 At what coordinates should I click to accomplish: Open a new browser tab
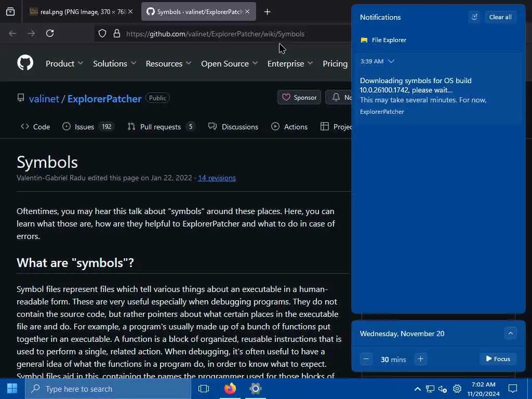coord(268,12)
